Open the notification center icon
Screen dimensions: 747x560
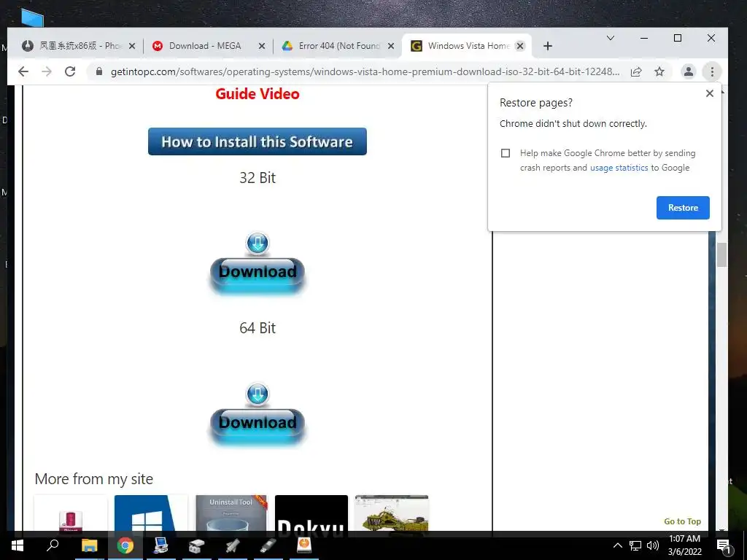(x=724, y=546)
